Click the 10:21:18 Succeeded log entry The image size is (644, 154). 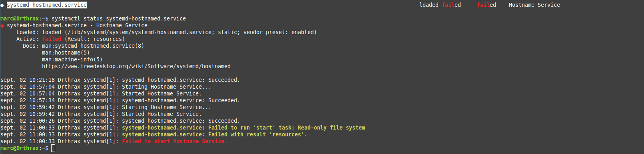point(120,80)
